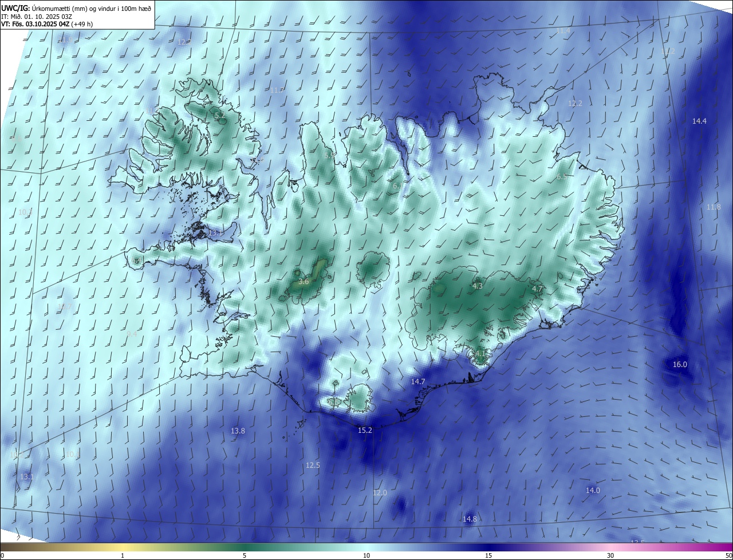The image size is (733, 560).
Task: Click the 14.7 value on the map
Action: tap(418, 382)
